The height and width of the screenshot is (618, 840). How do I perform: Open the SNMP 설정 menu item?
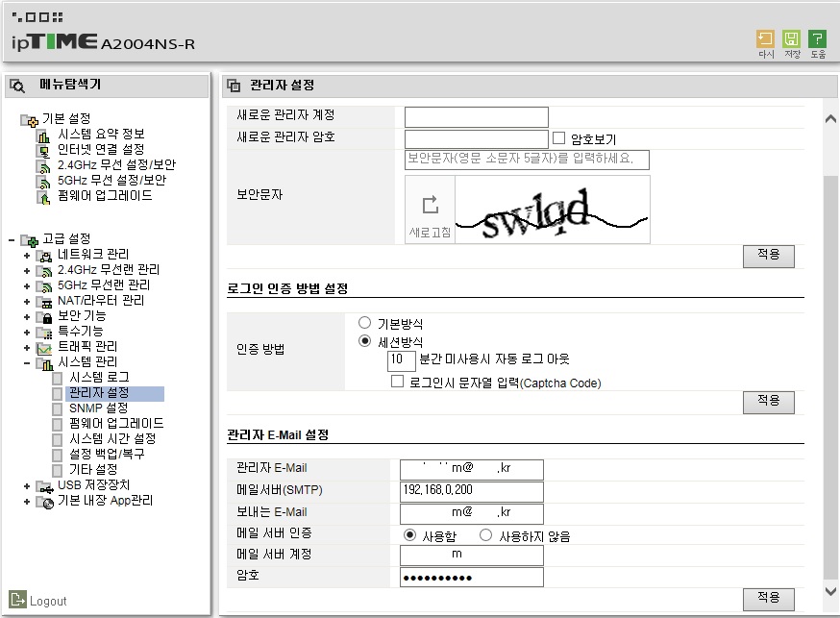point(99,408)
